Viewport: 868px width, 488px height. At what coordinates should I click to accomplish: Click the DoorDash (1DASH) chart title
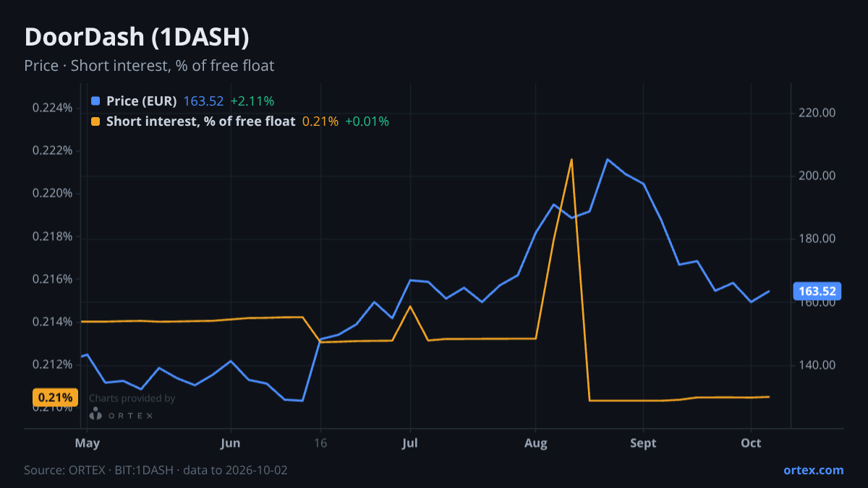point(137,38)
